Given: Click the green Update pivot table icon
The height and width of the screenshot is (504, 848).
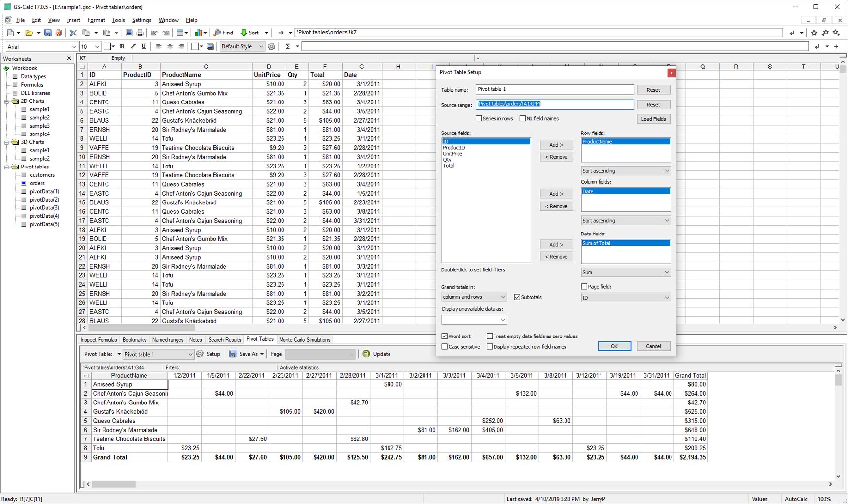Looking at the screenshot, I should pyautogui.click(x=366, y=354).
